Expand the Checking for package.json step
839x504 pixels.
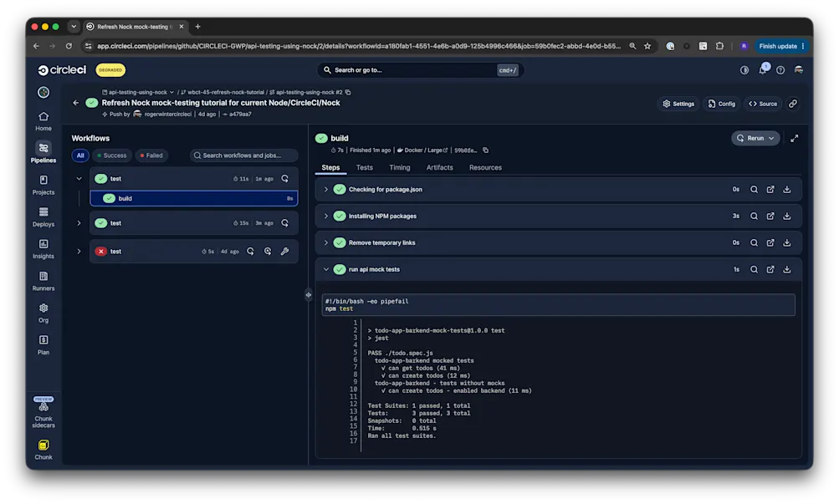point(326,189)
